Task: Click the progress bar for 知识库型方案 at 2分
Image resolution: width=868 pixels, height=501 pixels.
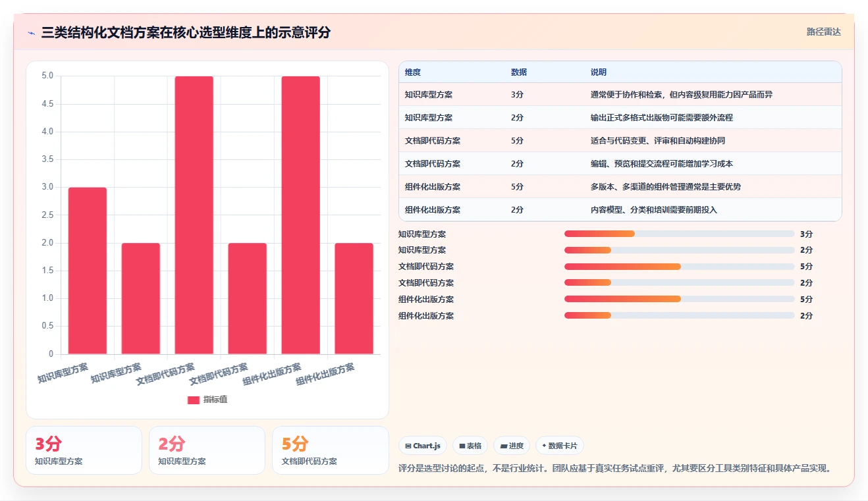Action: [679, 250]
